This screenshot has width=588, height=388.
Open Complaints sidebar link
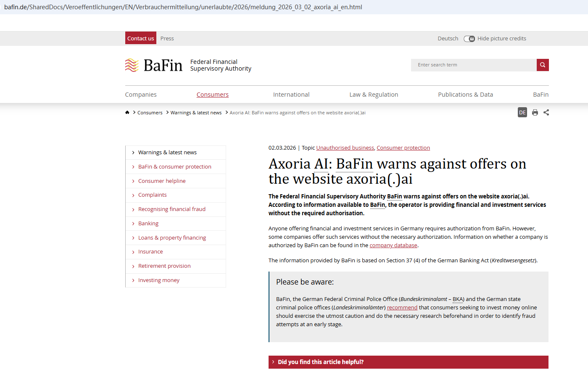153,195
